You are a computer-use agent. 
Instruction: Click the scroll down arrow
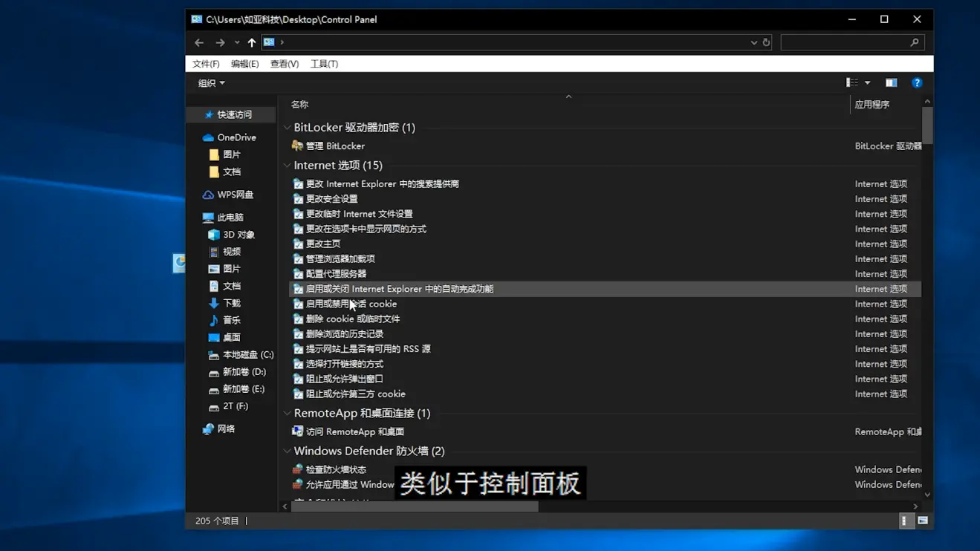(927, 495)
